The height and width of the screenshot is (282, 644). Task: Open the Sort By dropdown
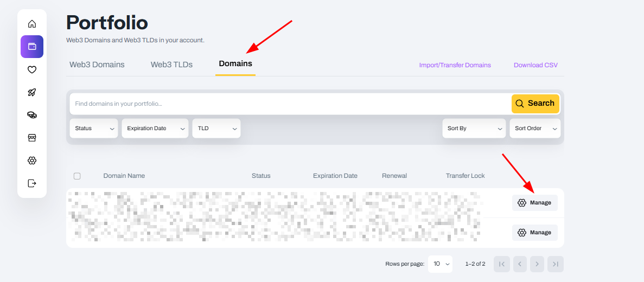(x=474, y=129)
